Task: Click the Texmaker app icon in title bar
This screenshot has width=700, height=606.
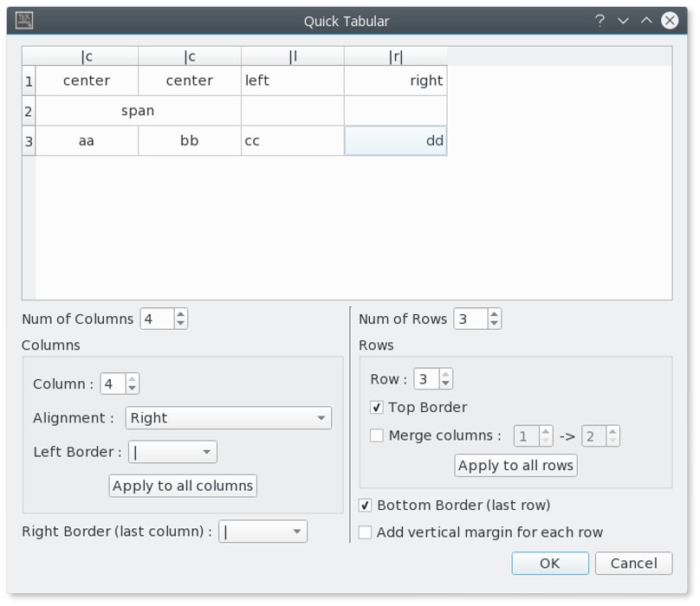Action: click(24, 21)
